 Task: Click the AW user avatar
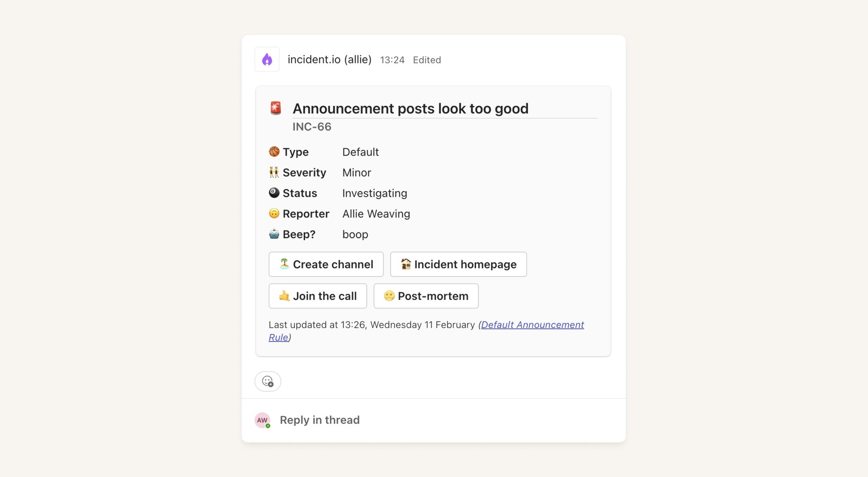[x=262, y=420]
